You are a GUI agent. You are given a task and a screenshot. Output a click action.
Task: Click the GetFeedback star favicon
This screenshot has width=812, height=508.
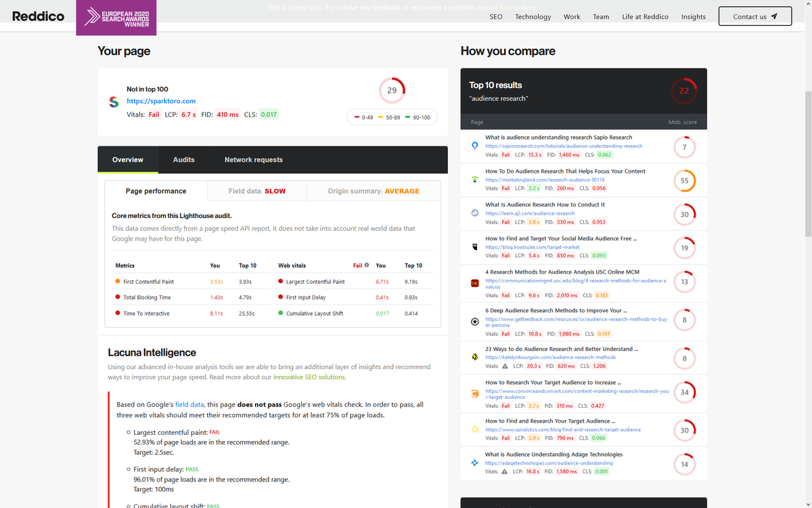(475, 322)
